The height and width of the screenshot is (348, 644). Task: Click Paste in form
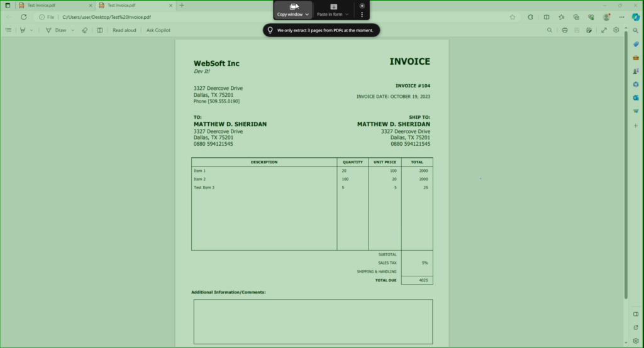click(330, 10)
